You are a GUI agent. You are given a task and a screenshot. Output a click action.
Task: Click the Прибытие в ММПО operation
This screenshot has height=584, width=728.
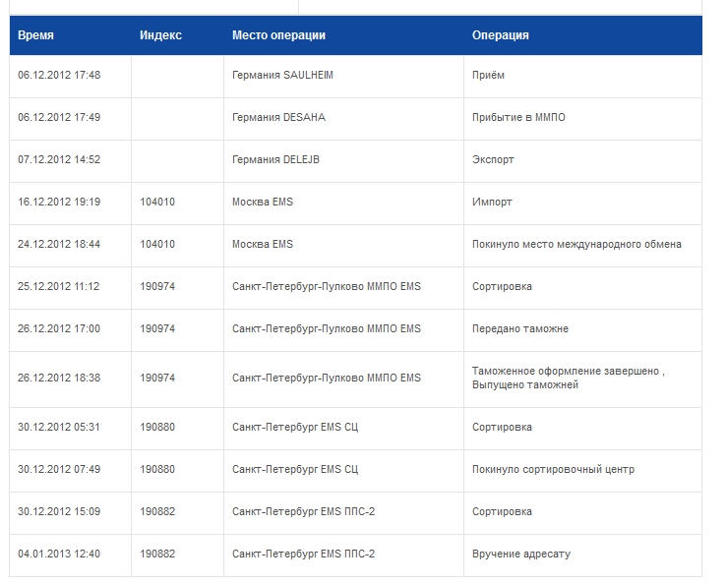(x=518, y=117)
